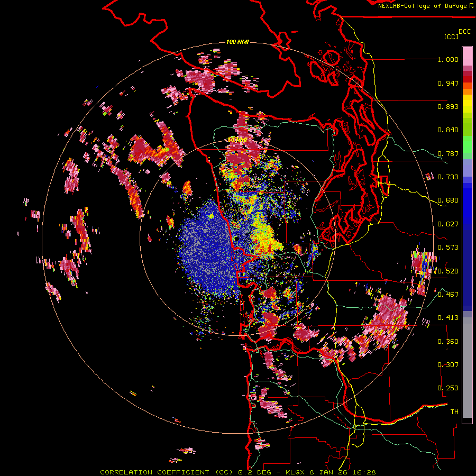Screen dimensions: 476x476
Task: Click the 0.680 scale value
Action: pos(448,200)
